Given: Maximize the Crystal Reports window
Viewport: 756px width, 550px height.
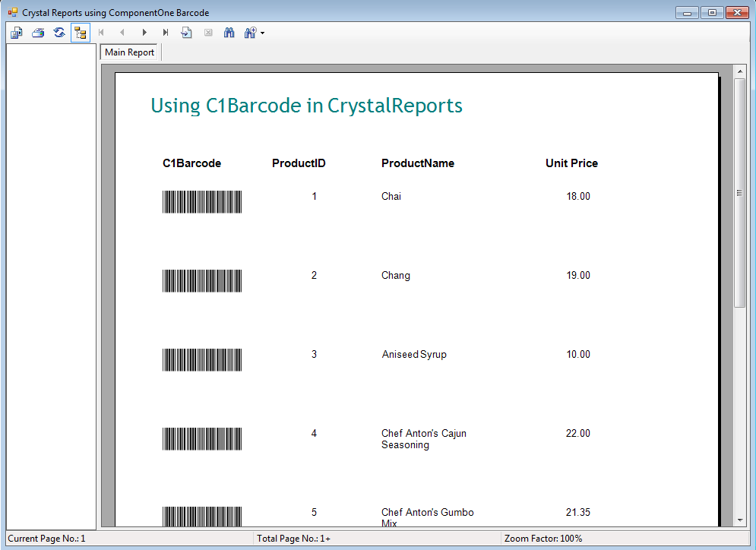Looking at the screenshot, I should 712,12.
